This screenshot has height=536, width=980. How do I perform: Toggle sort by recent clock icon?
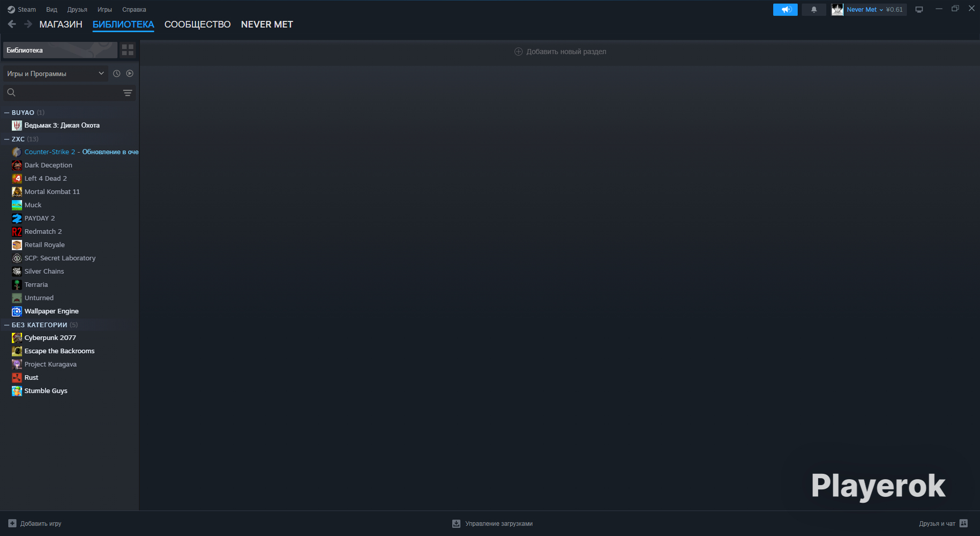116,73
